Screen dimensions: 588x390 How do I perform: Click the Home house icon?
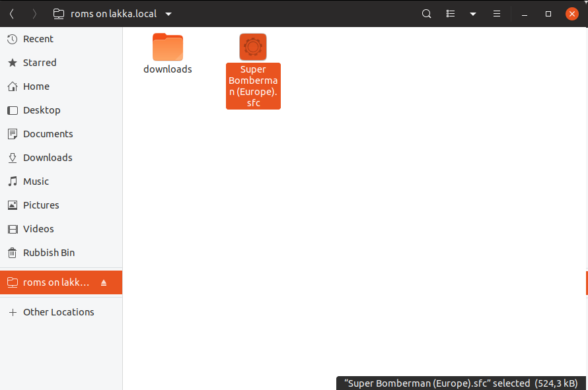13,86
